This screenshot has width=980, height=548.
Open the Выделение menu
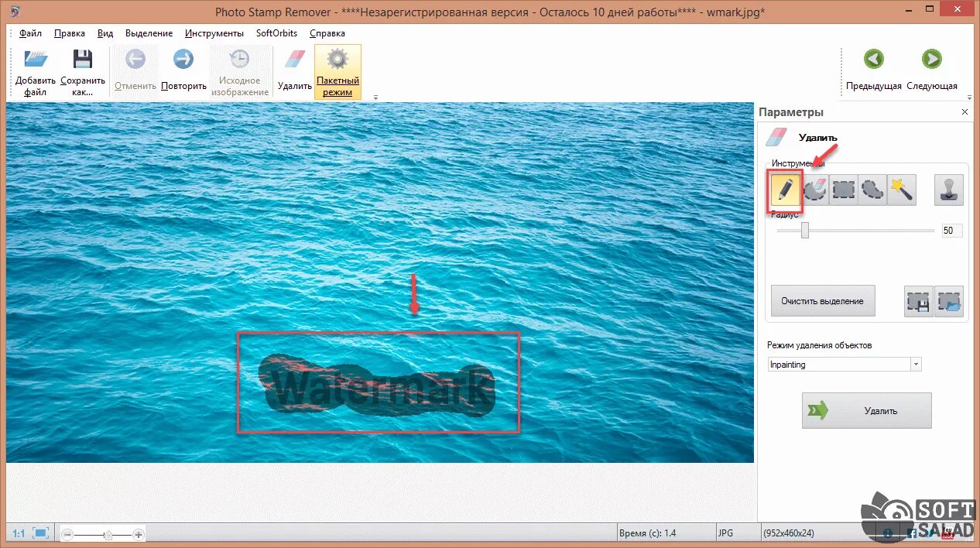pos(149,33)
